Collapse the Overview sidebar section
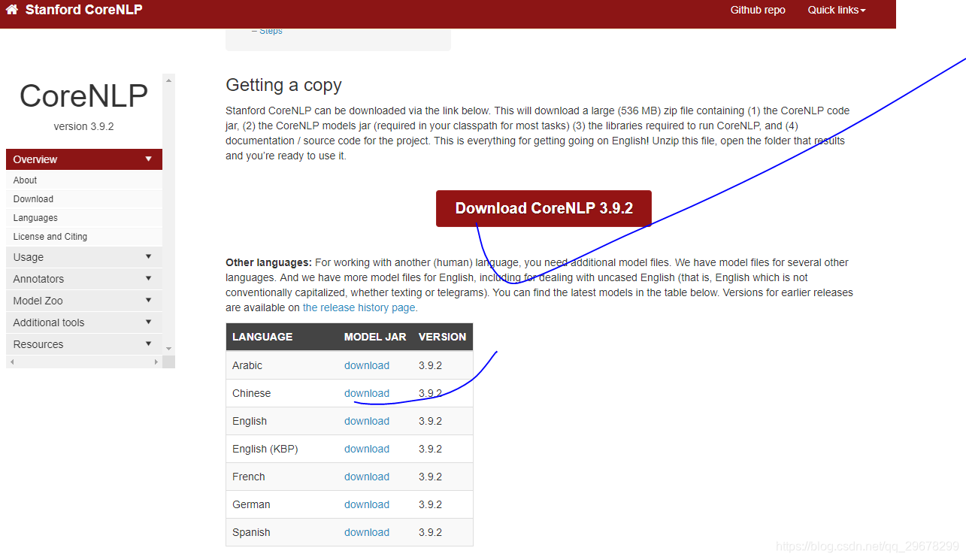Image resolution: width=966 pixels, height=560 pixels. pos(84,159)
